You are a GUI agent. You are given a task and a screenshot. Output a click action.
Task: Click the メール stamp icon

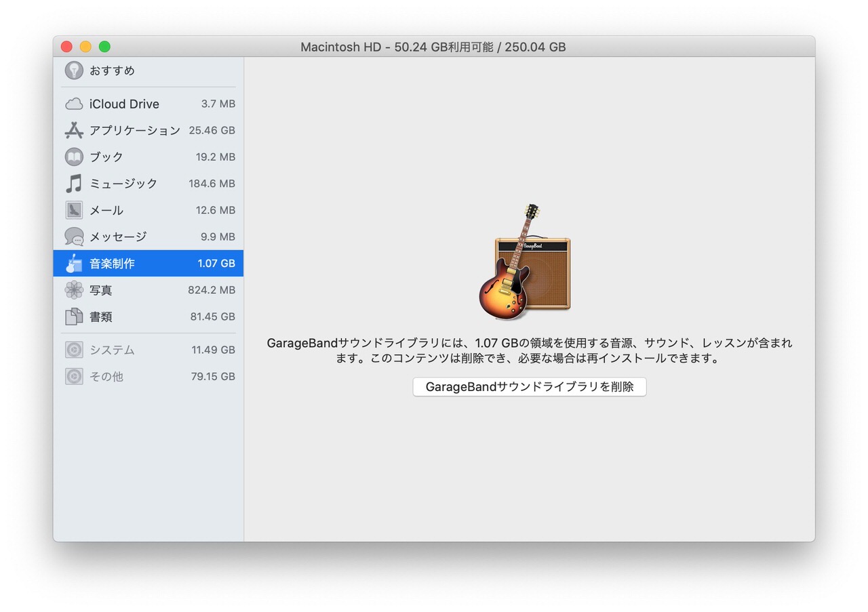point(74,210)
